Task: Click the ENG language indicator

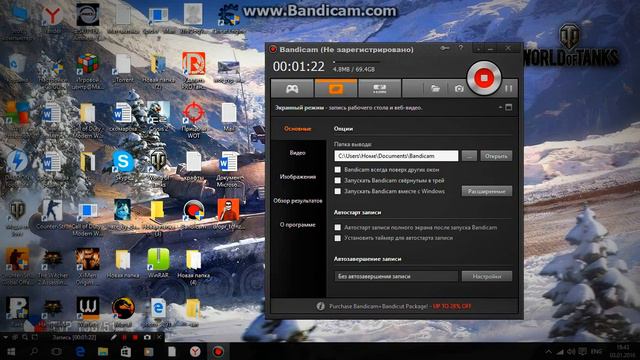Action: click(x=596, y=351)
